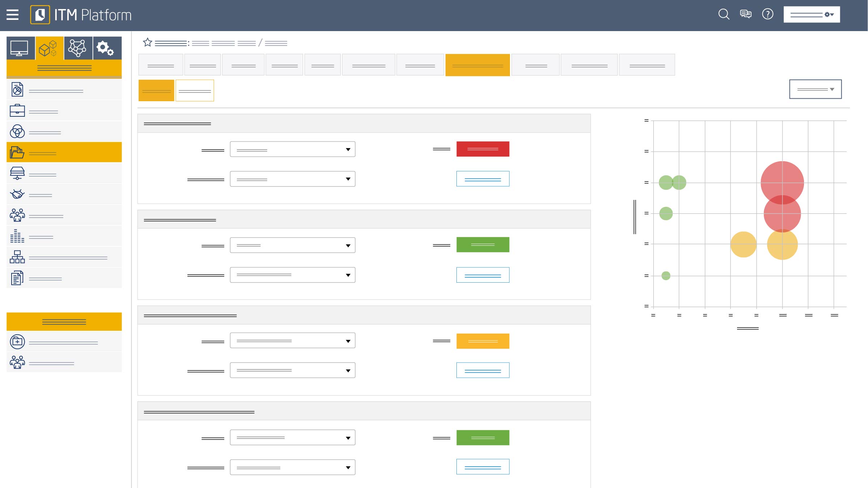The height and width of the screenshot is (488, 868).
Task: Click the ITM Platform logo
Action: pyautogui.click(x=81, y=15)
